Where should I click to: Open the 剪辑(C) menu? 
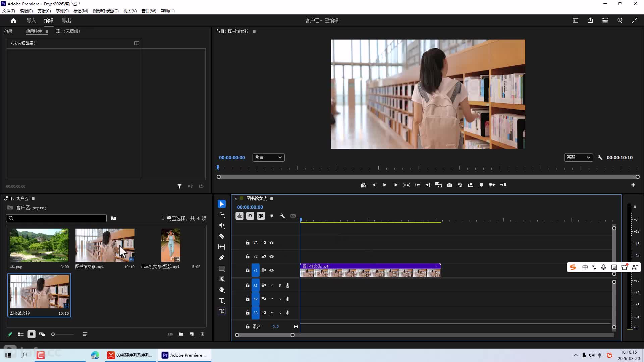(44, 11)
